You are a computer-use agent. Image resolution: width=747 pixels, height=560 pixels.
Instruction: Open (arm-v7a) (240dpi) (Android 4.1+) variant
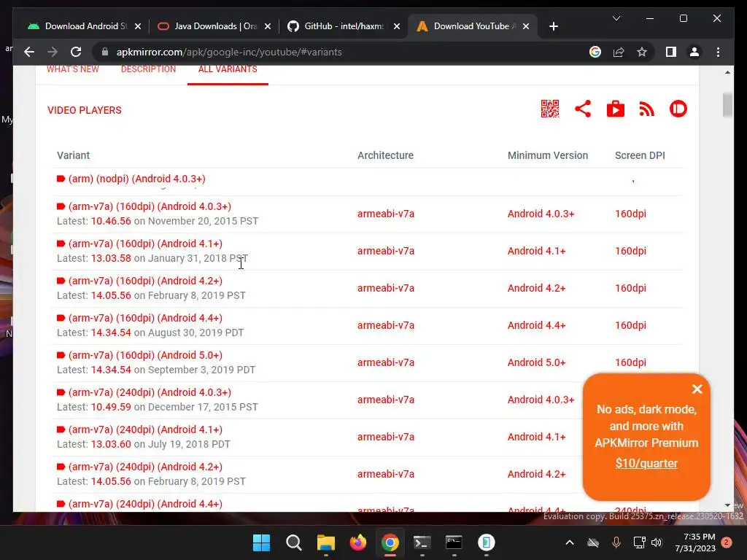145,429
